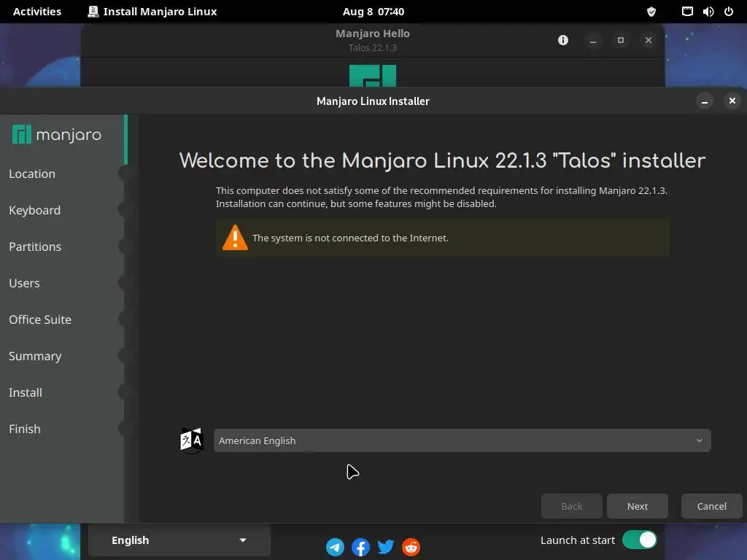747x560 pixels.
Task: Click the Back button
Action: pos(572,506)
